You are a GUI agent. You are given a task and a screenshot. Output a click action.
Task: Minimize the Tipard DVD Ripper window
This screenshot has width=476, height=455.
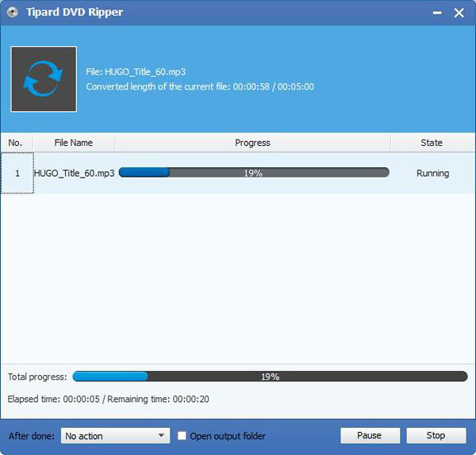click(437, 13)
